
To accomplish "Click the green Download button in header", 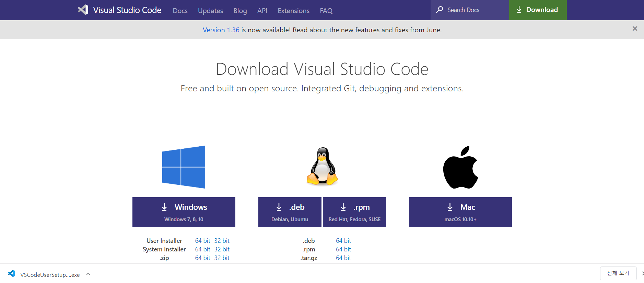I will click(538, 10).
